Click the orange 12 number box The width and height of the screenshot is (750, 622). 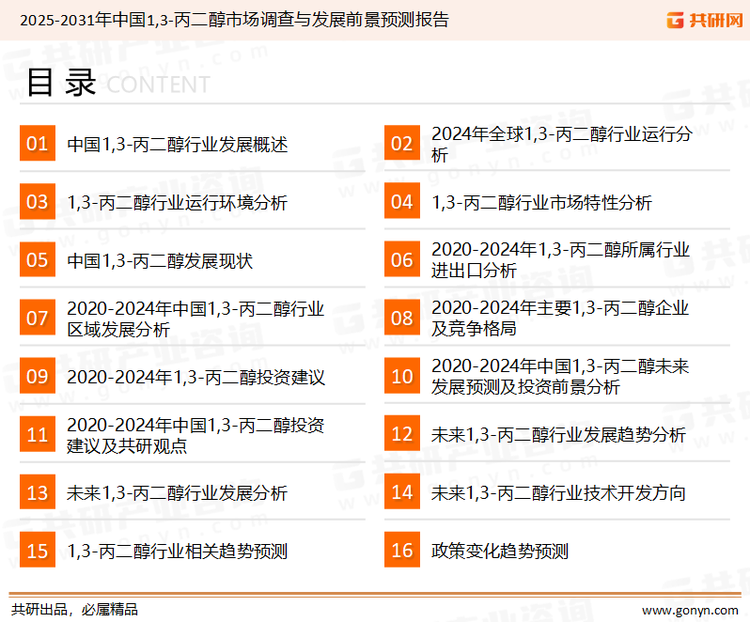pos(402,434)
